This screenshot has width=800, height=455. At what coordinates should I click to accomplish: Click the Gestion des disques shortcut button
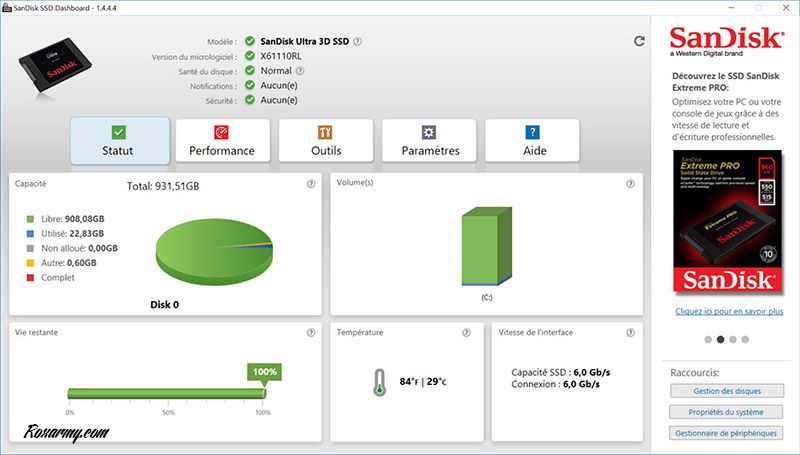(x=726, y=390)
